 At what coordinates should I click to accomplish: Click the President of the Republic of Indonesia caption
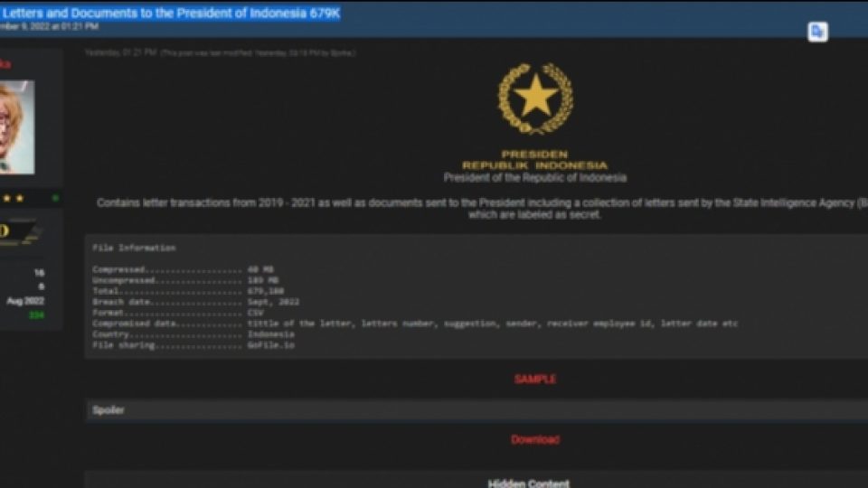pos(534,178)
